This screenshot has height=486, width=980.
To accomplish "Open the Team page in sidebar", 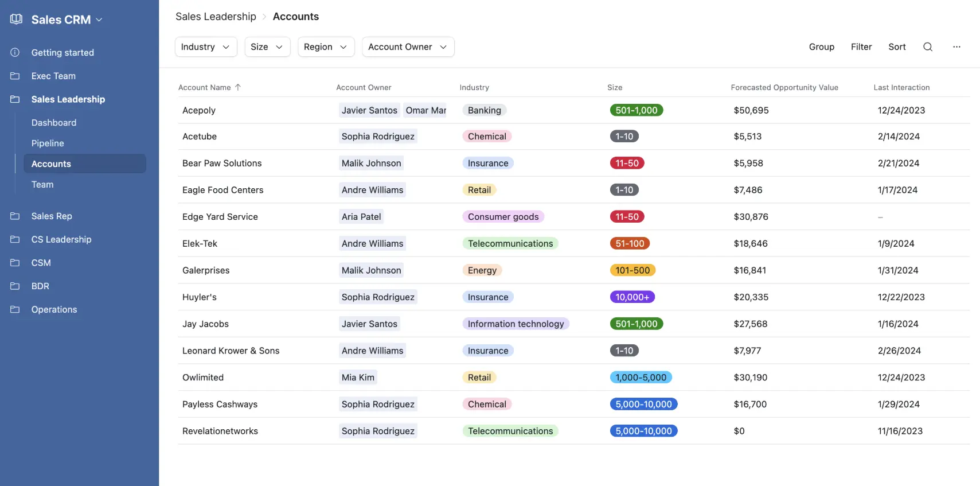I will (x=42, y=185).
